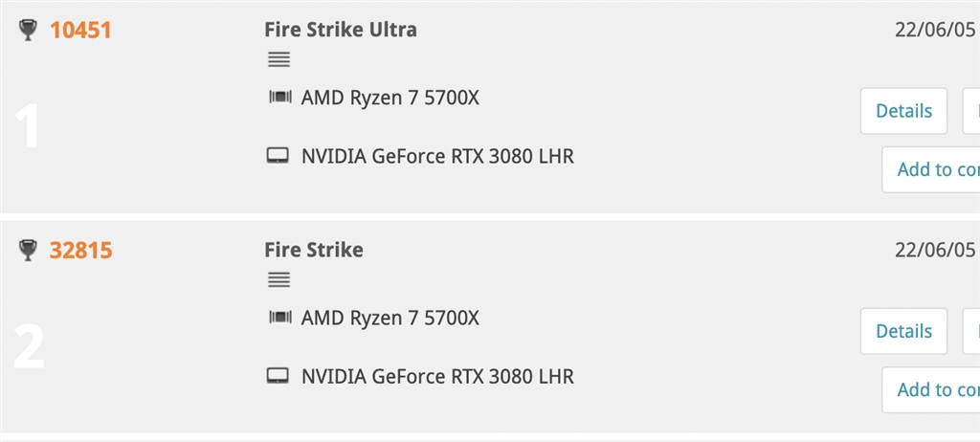980x442 pixels.
Task: Add the Fire Strike Ultra result to compare
Action: coord(931,169)
